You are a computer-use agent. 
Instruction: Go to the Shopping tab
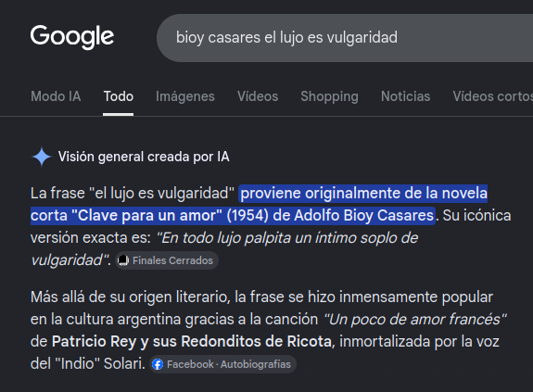pos(329,96)
